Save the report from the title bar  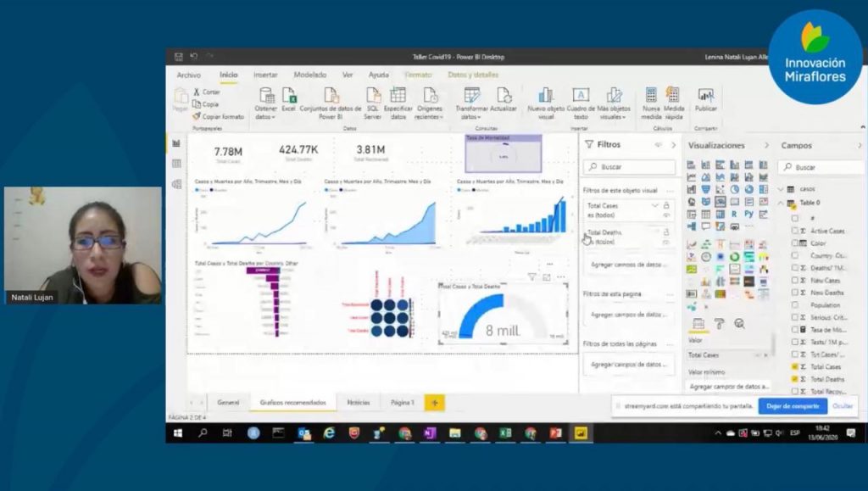178,57
